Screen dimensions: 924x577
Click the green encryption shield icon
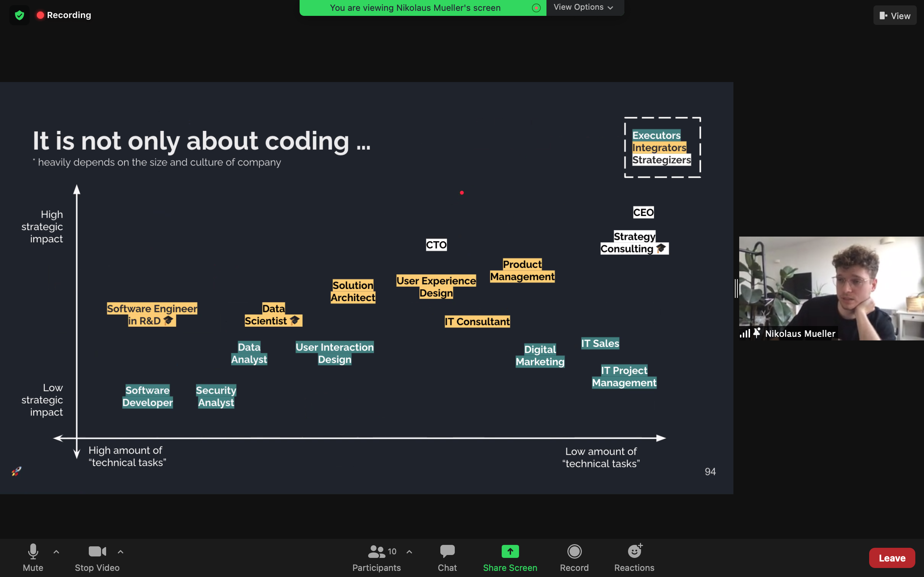(19, 15)
